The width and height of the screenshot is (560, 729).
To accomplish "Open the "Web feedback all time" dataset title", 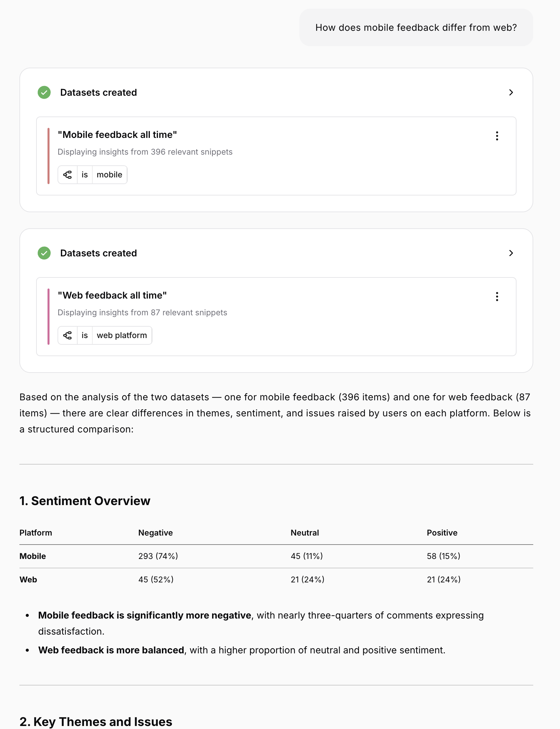I will click(112, 295).
